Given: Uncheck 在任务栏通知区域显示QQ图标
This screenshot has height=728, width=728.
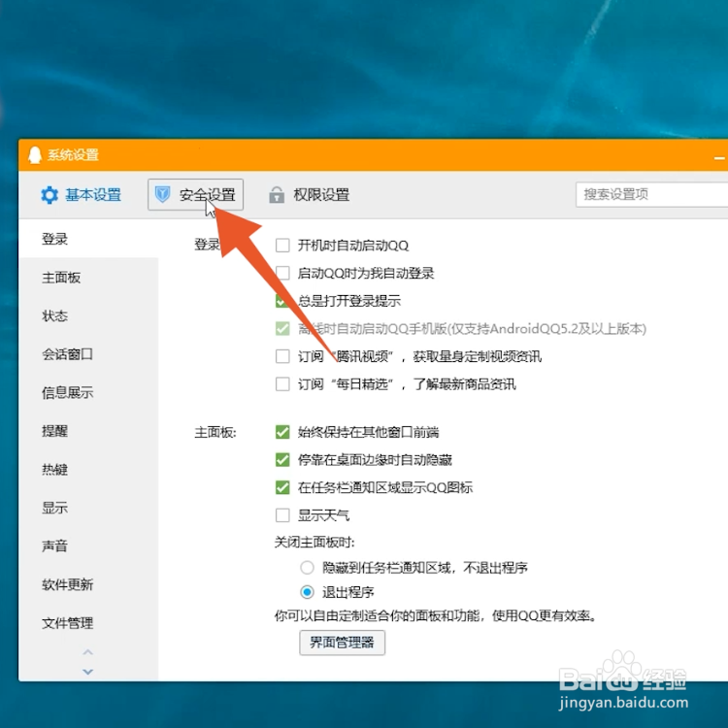Looking at the screenshot, I should (x=282, y=487).
